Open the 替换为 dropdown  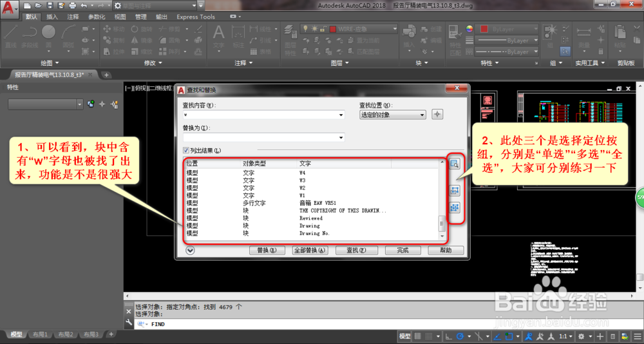point(341,138)
